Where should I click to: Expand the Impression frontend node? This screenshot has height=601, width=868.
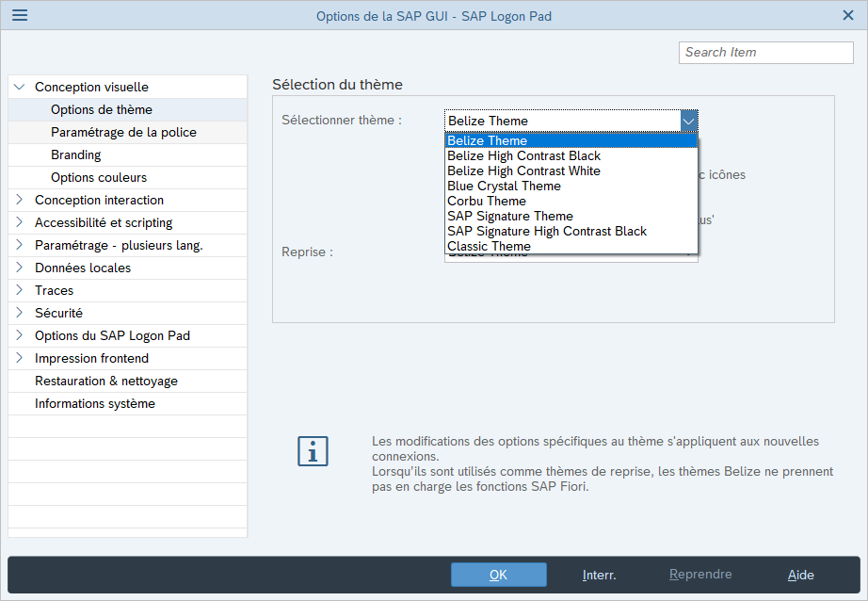20,358
